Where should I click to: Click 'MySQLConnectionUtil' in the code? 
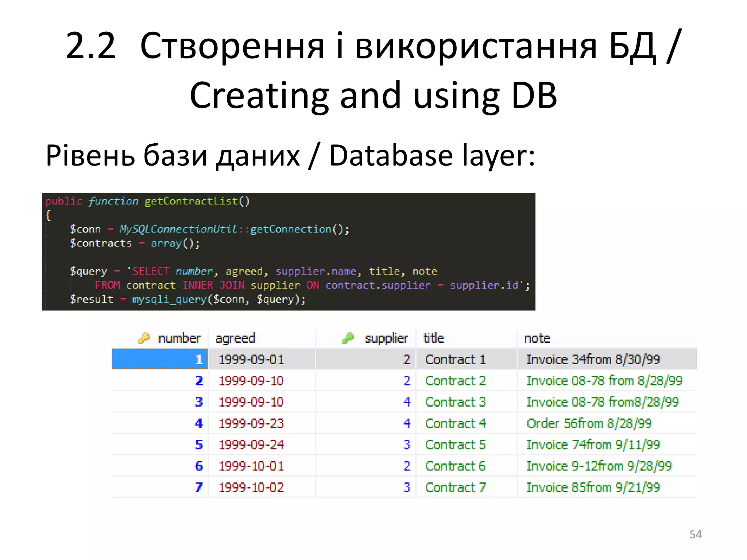tap(178, 229)
